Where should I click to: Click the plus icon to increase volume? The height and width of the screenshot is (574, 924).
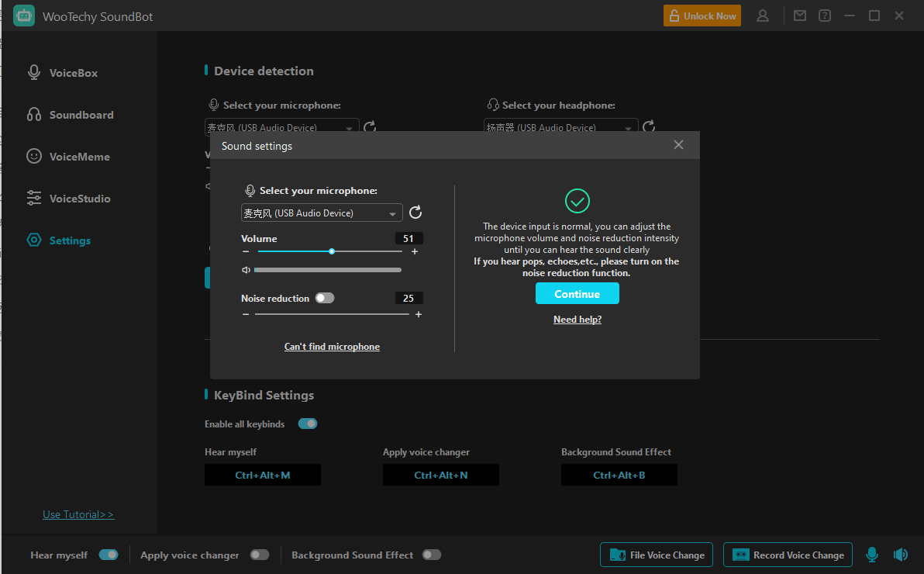(415, 251)
